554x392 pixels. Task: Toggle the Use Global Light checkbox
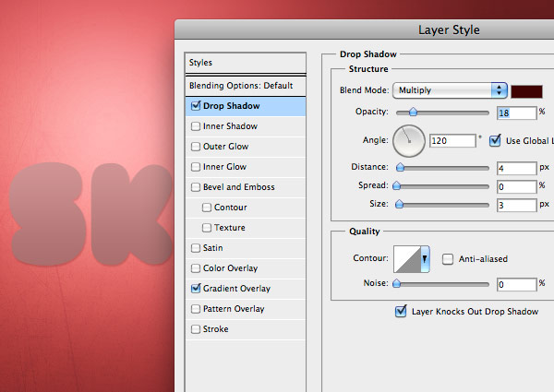[x=495, y=140]
